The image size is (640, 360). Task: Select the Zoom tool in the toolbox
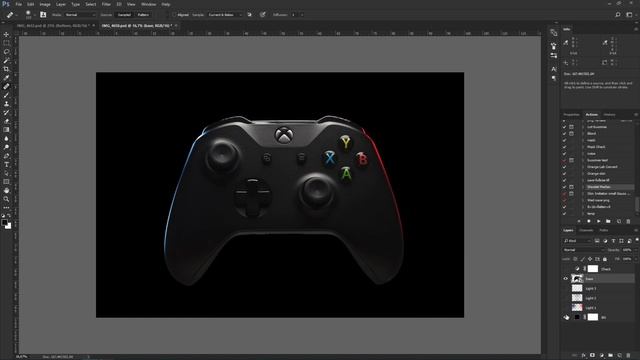tap(6, 199)
